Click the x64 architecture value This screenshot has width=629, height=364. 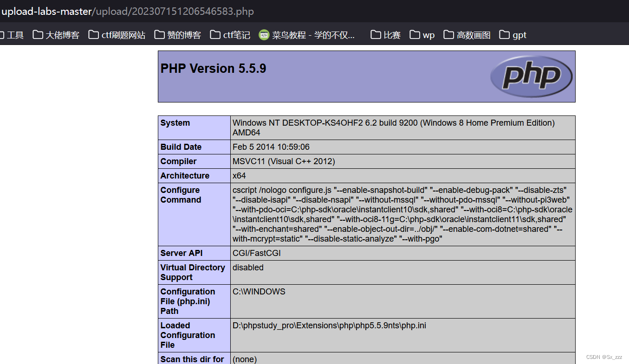(x=239, y=176)
